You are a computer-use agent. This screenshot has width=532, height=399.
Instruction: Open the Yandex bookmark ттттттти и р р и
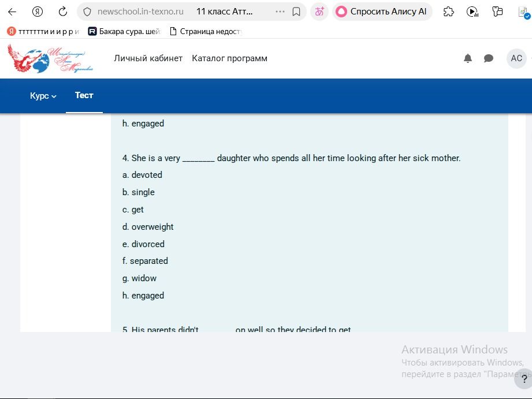(x=43, y=32)
